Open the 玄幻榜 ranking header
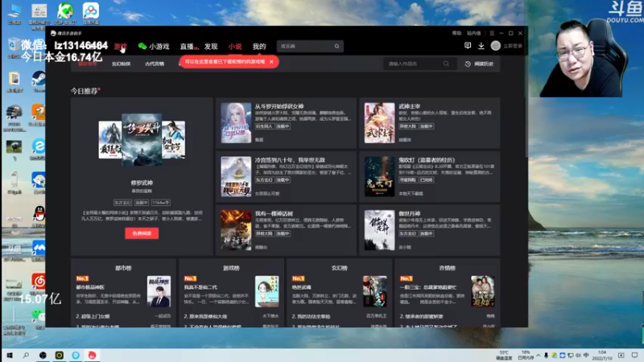The image size is (644, 362). pos(339,268)
